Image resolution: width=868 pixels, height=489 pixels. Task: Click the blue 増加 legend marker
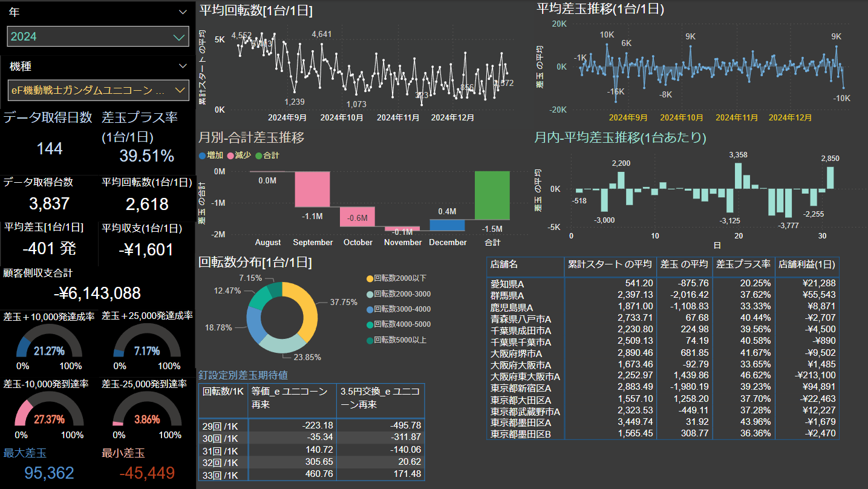[203, 156]
